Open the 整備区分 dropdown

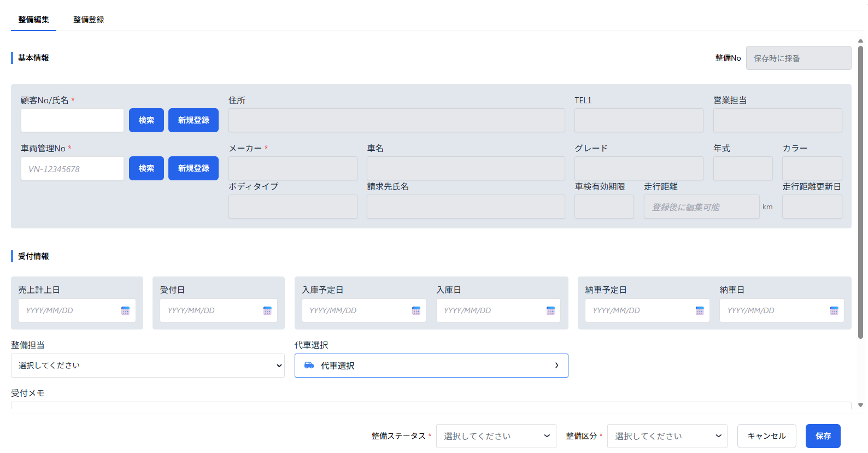click(667, 436)
